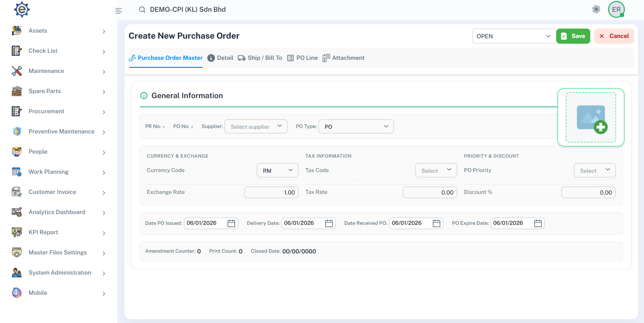Screen dimensions: 644x323
Task: Click the hamburger sidebar collapse icon
Action: point(118,11)
